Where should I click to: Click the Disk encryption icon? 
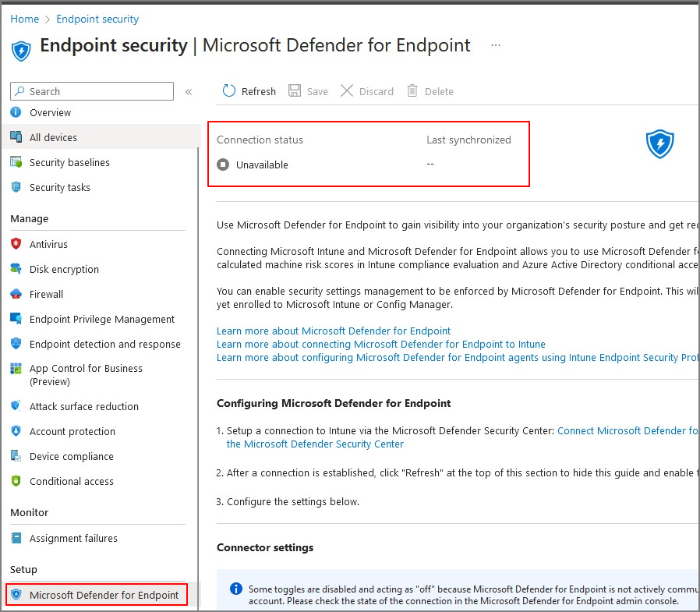tap(16, 269)
